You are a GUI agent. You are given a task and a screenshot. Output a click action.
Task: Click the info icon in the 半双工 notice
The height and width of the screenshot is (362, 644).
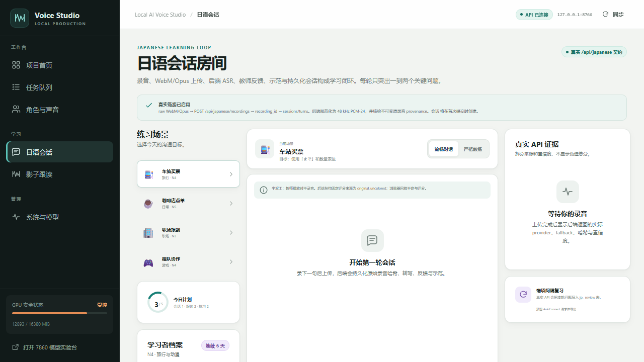tap(264, 190)
